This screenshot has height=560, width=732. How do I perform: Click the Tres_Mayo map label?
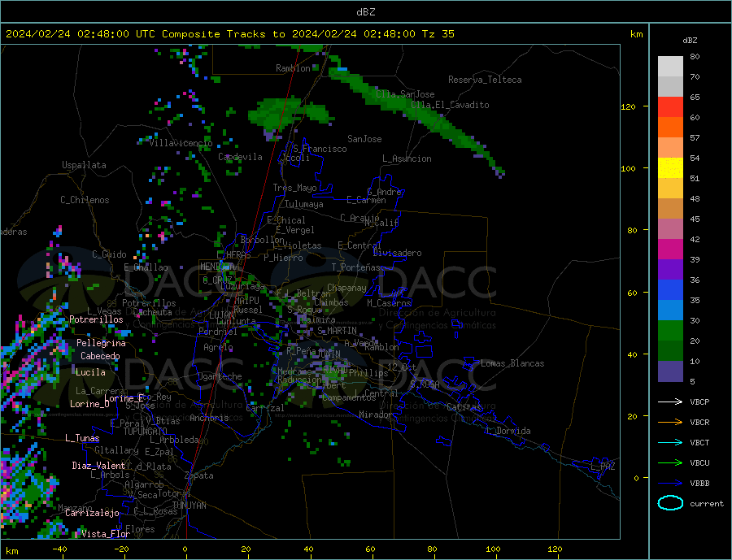(x=295, y=188)
